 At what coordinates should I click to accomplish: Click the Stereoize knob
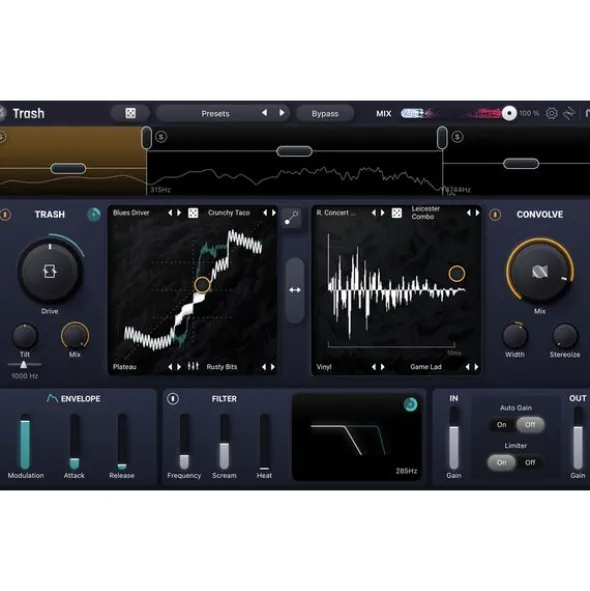pyautogui.click(x=565, y=336)
